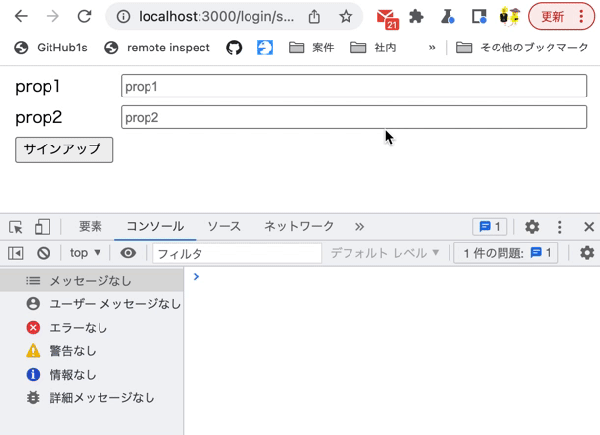Viewport: 600px width, 435px height.
Task: Select エラーなし sidebar item
Action: [x=91, y=327]
